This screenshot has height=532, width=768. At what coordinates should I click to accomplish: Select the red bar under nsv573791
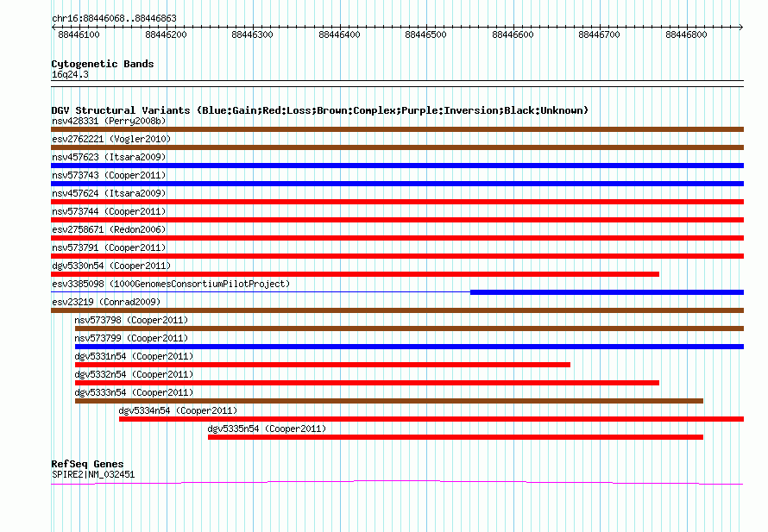397,256
